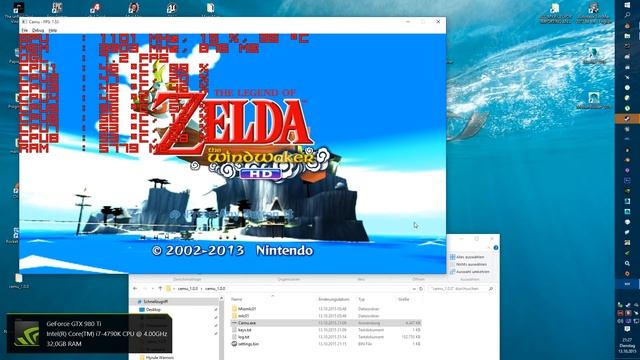The width and height of the screenshot is (640, 360).
Task: Click Auswahl umkehren in the Explorer ribbon
Action: pyautogui.click(x=469, y=271)
